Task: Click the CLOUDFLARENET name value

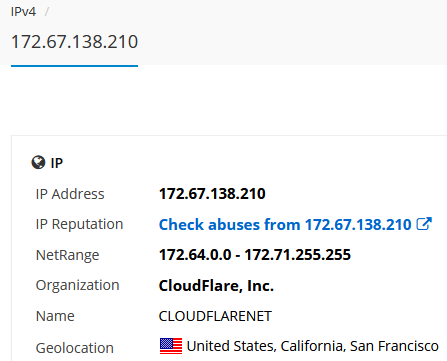Action: point(215,316)
